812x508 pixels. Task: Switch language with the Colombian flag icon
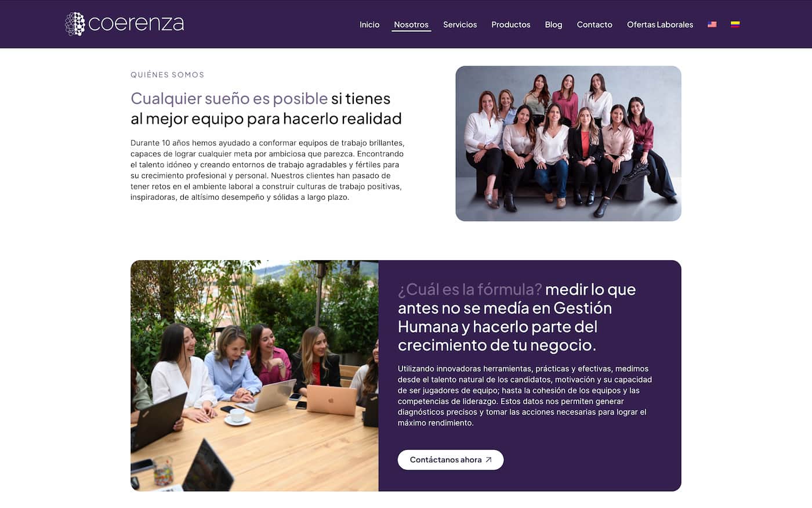click(735, 24)
